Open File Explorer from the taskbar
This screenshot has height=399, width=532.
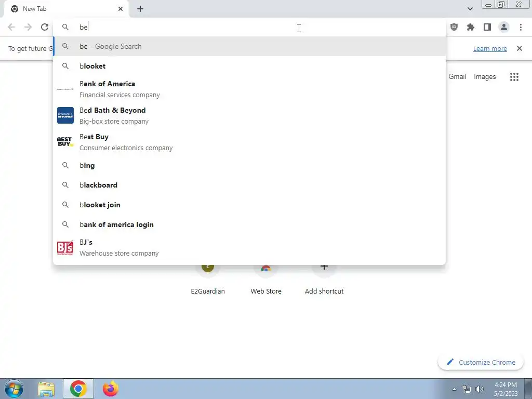pos(46,389)
